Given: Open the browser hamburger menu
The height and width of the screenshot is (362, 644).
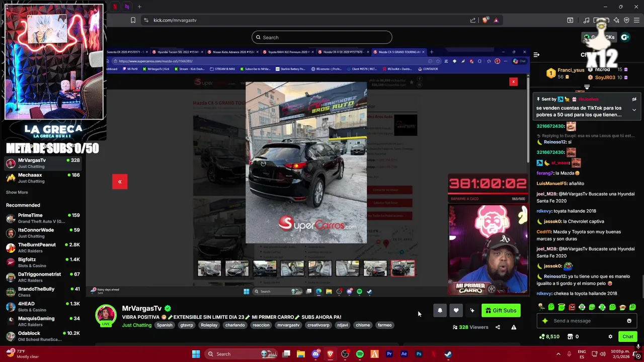Looking at the screenshot, I should pos(636,20).
